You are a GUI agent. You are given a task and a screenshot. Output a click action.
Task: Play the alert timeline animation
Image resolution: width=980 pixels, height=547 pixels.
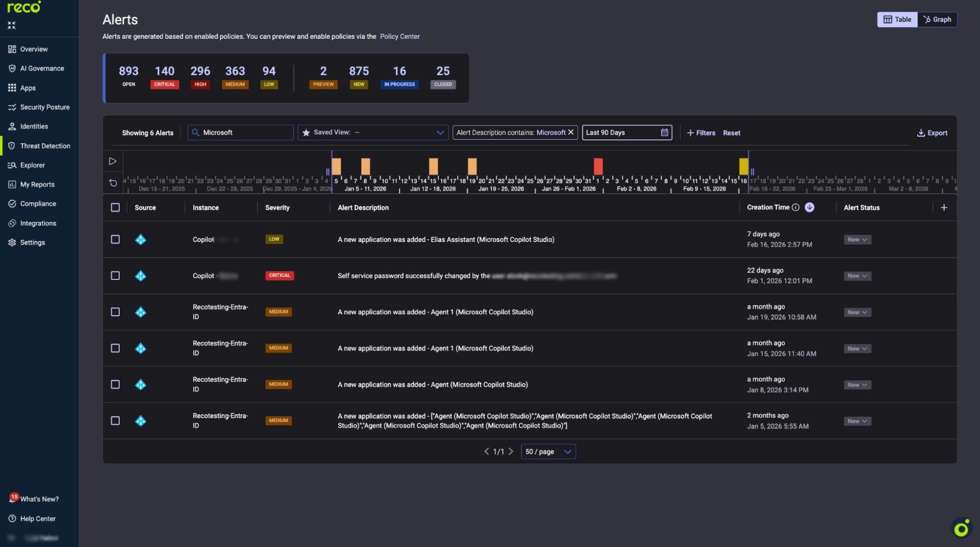tap(113, 160)
